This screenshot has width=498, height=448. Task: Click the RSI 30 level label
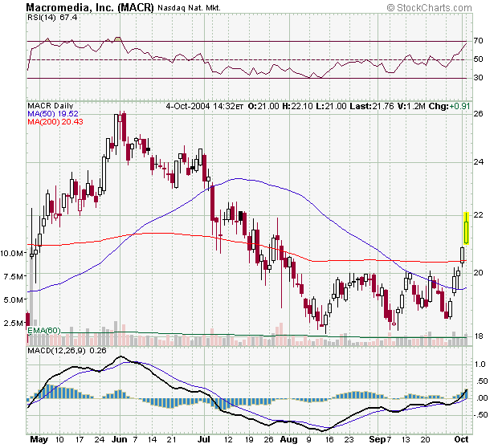478,77
